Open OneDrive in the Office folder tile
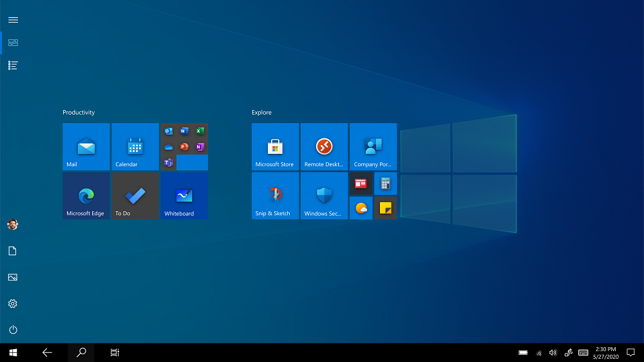Image resolution: width=644 pixels, height=362 pixels. click(168, 147)
